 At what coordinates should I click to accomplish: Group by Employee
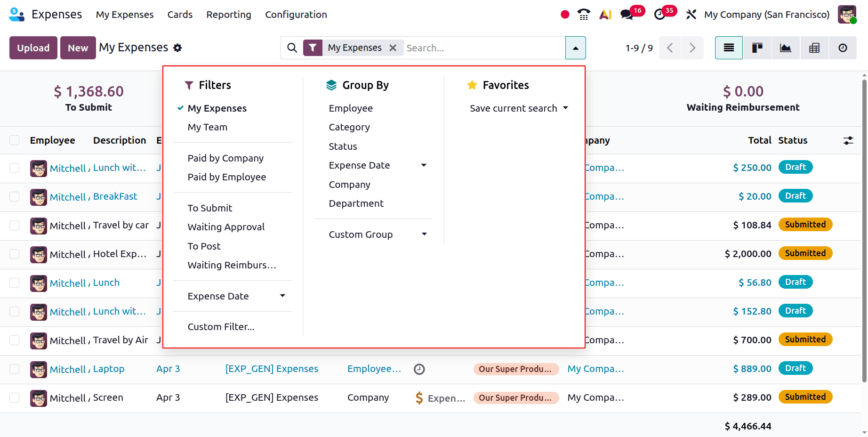(x=351, y=108)
